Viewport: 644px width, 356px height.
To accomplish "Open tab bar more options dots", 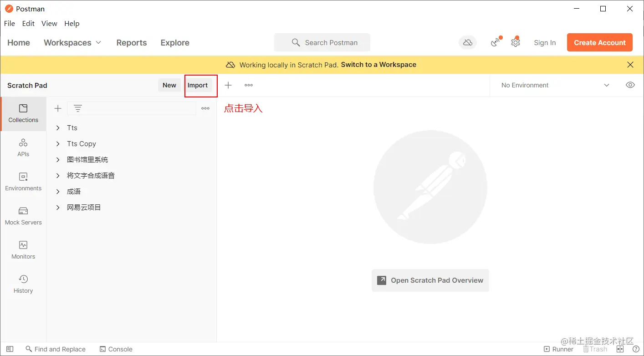I will tap(249, 85).
